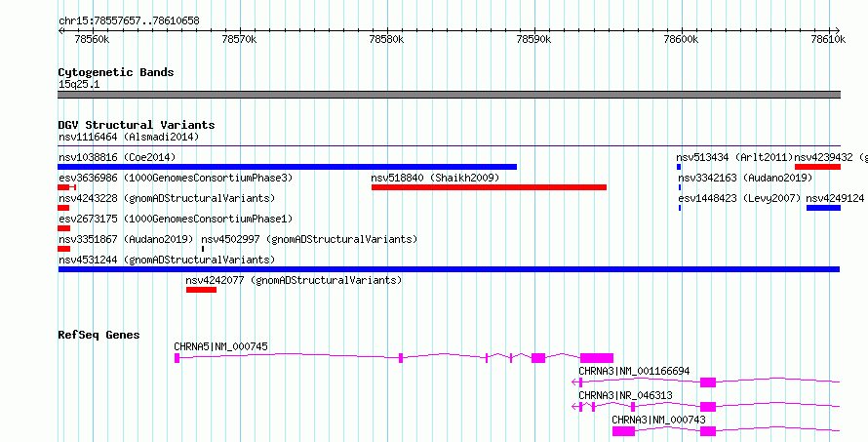Click the 78600k ruler label
This screenshot has height=442, width=868.
pos(681,40)
